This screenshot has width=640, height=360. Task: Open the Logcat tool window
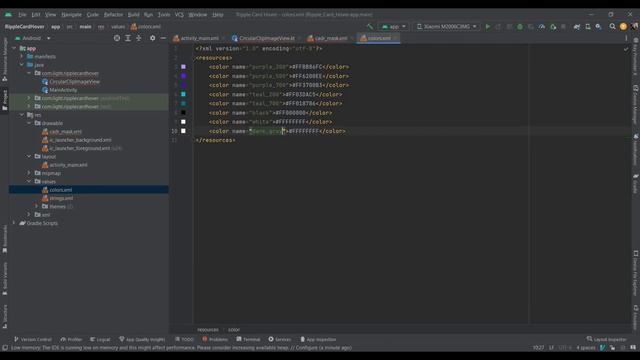click(100, 339)
